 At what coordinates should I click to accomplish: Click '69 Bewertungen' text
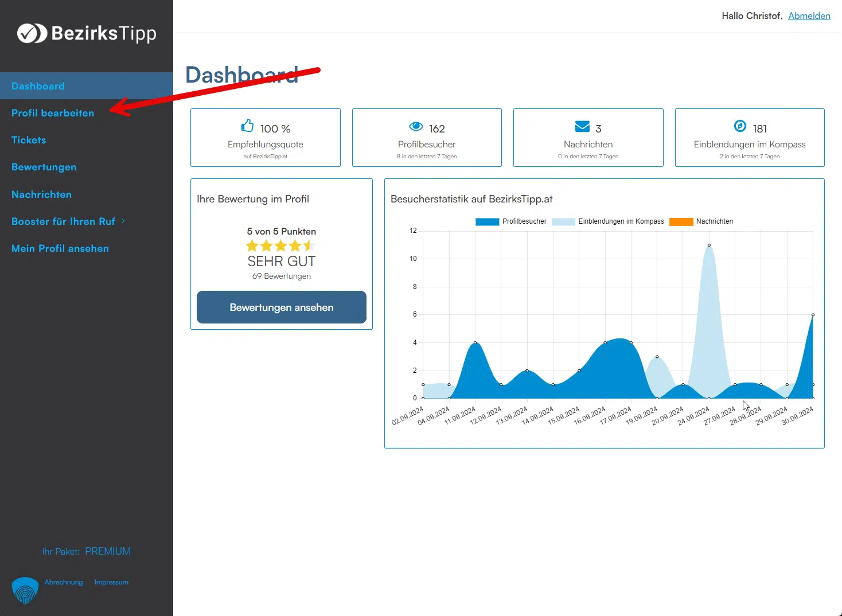point(282,276)
